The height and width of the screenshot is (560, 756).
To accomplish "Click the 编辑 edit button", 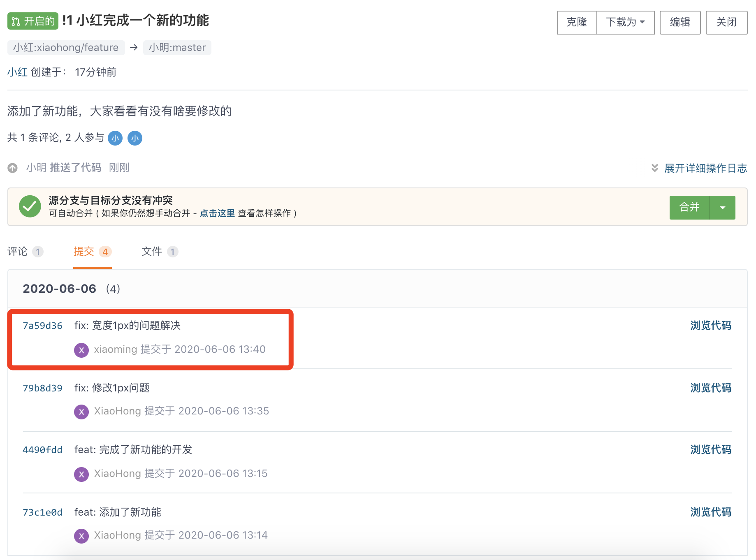I will (x=680, y=22).
